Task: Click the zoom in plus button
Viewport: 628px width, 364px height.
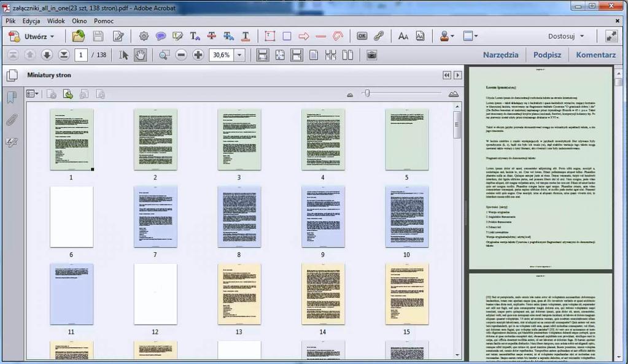Action: [198, 55]
